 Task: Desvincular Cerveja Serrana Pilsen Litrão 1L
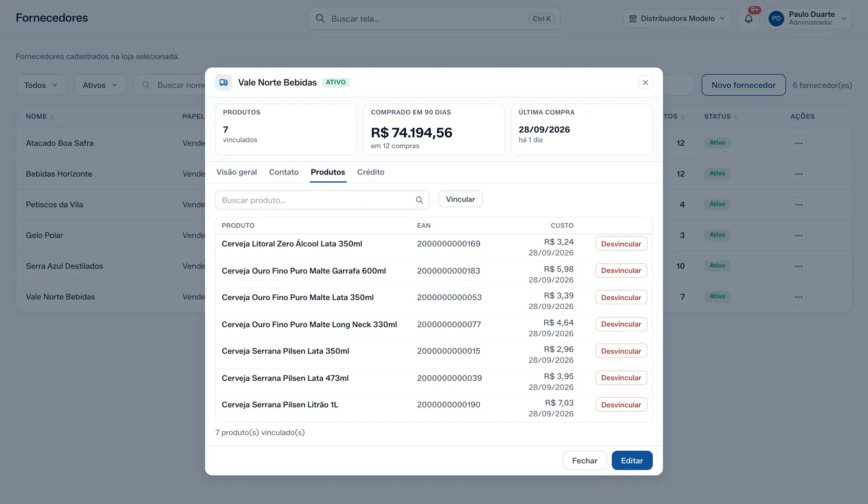tap(621, 405)
